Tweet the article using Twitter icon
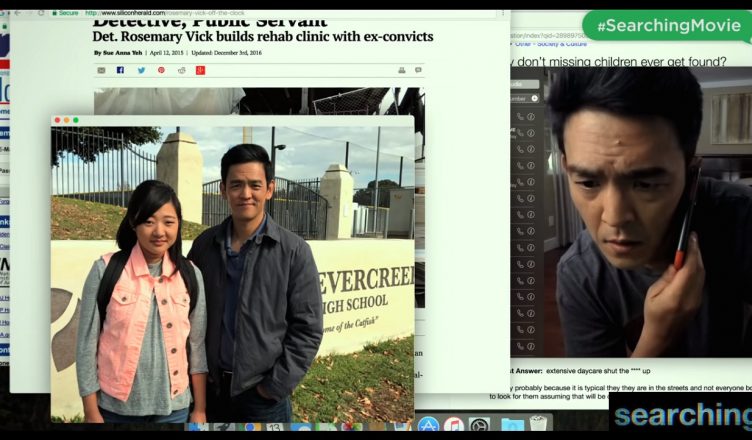This screenshot has width=752, height=440. 141,70
